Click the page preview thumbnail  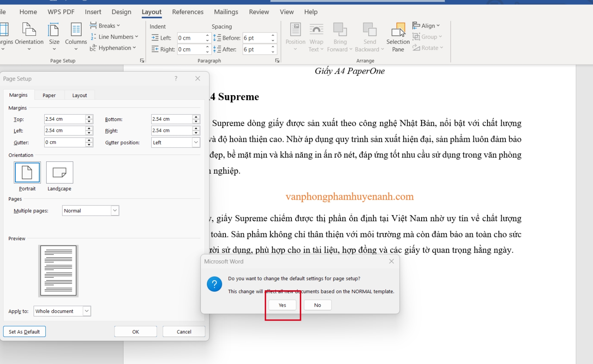pyautogui.click(x=58, y=271)
